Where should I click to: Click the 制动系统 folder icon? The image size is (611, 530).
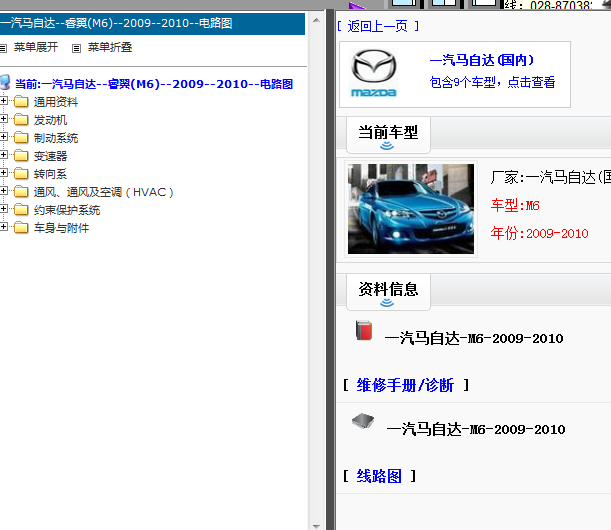(21, 138)
